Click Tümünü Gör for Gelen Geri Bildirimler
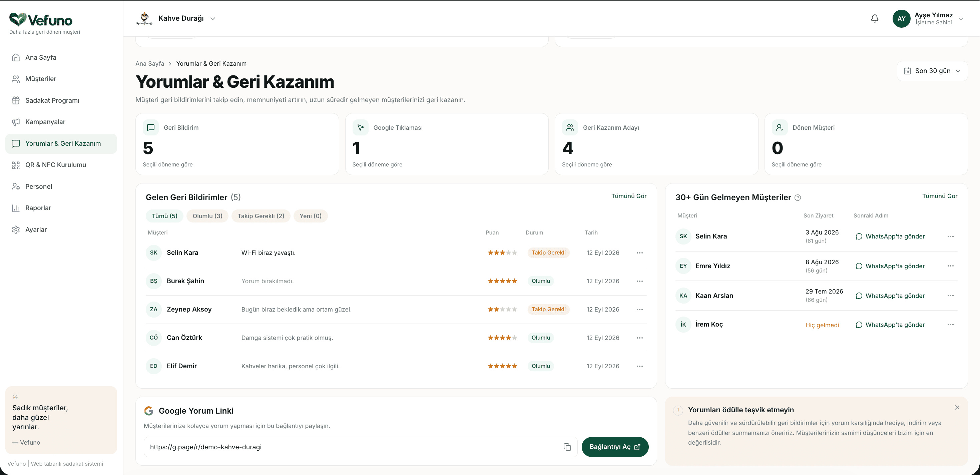980x475 pixels. click(x=628, y=196)
